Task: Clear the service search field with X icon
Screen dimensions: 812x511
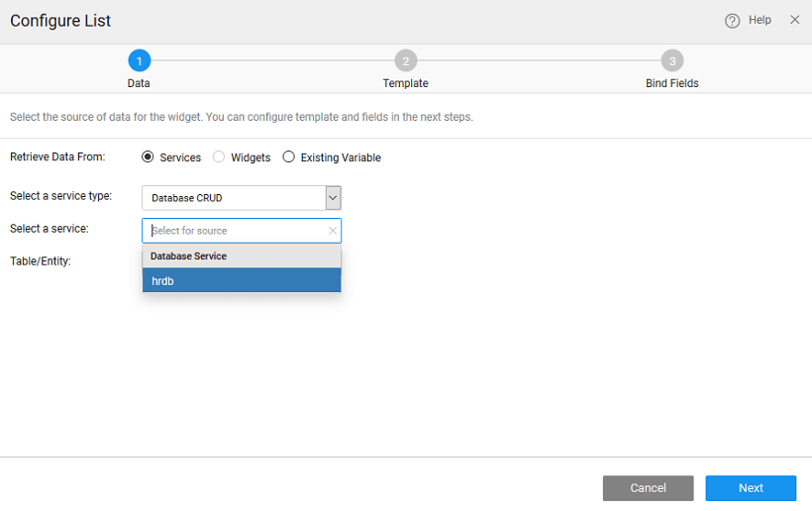Action: tap(333, 231)
